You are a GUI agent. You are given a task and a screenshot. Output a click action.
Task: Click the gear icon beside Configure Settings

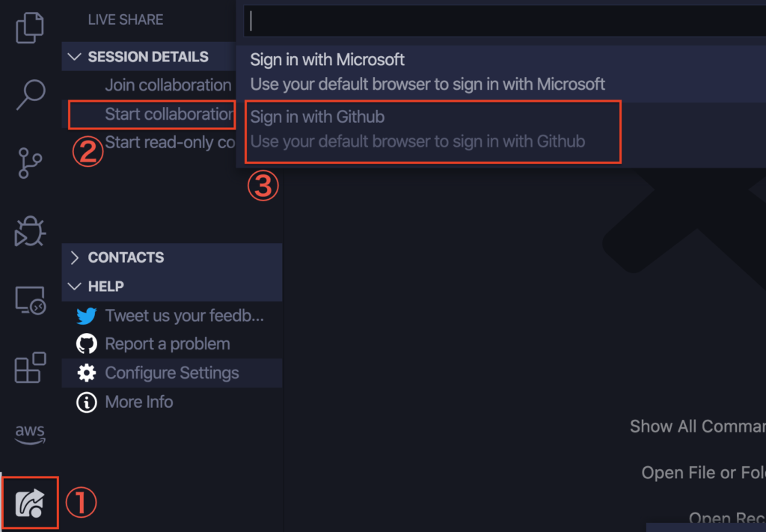[x=87, y=373]
